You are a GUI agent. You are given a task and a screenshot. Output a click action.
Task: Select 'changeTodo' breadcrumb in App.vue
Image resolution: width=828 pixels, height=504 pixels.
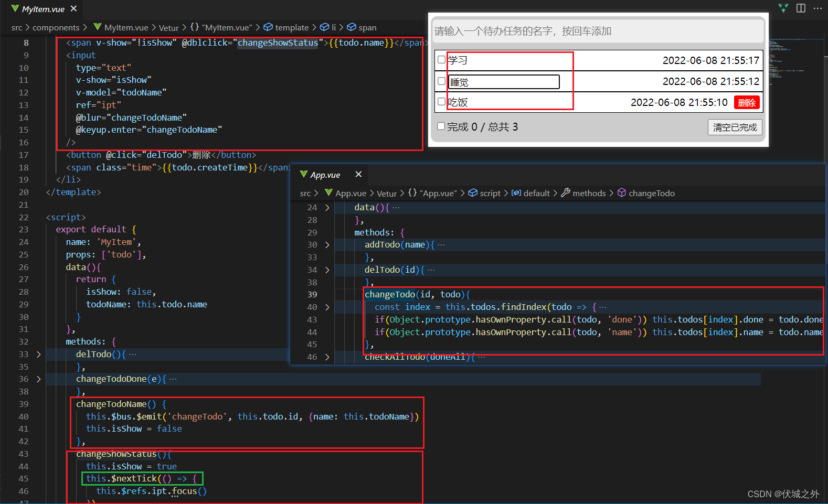tap(652, 193)
